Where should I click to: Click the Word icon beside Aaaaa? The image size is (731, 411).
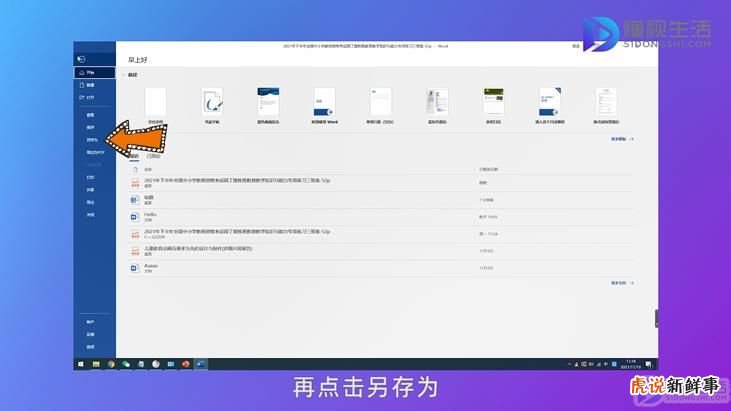[135, 268]
